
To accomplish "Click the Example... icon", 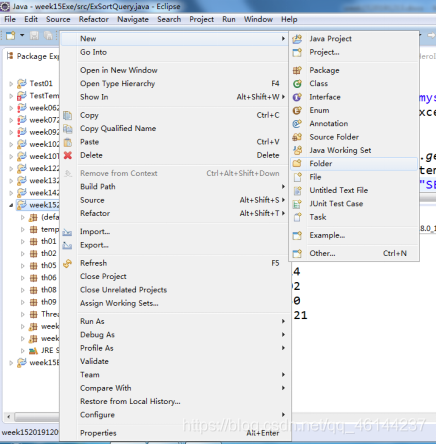I will click(297, 235).
